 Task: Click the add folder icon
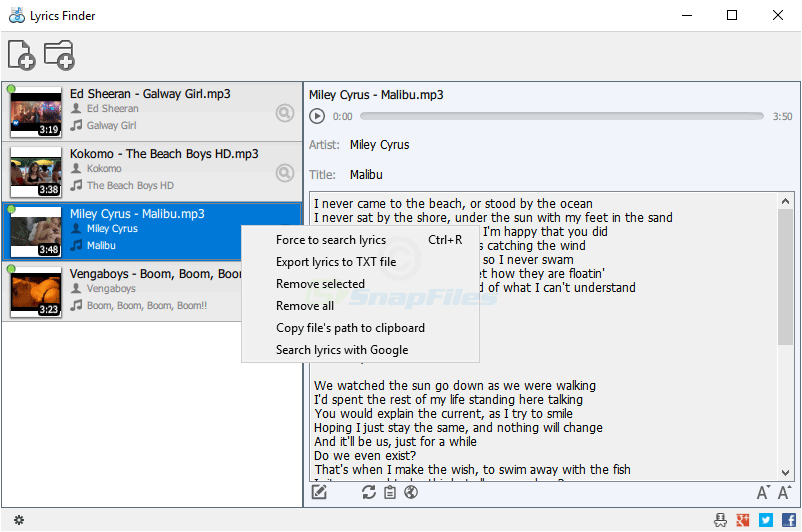[60, 55]
